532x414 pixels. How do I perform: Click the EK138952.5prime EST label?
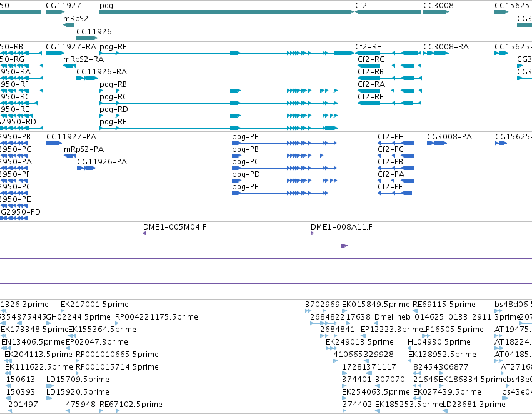point(442,355)
